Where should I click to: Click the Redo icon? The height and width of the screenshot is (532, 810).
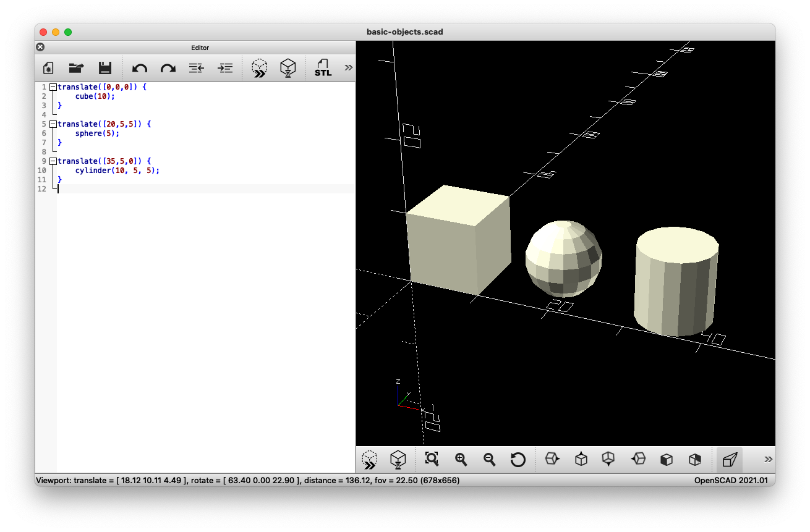(x=168, y=67)
